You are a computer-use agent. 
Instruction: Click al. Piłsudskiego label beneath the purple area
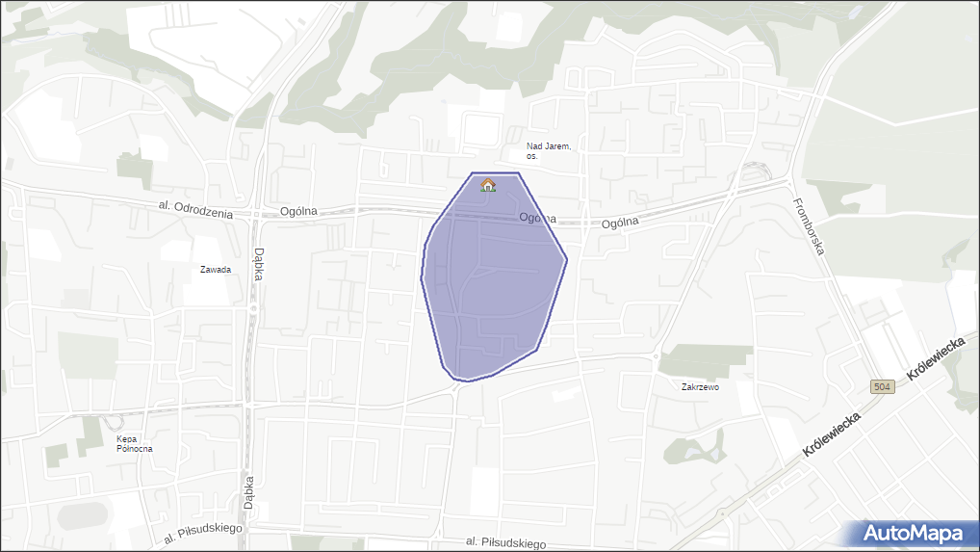point(505,543)
